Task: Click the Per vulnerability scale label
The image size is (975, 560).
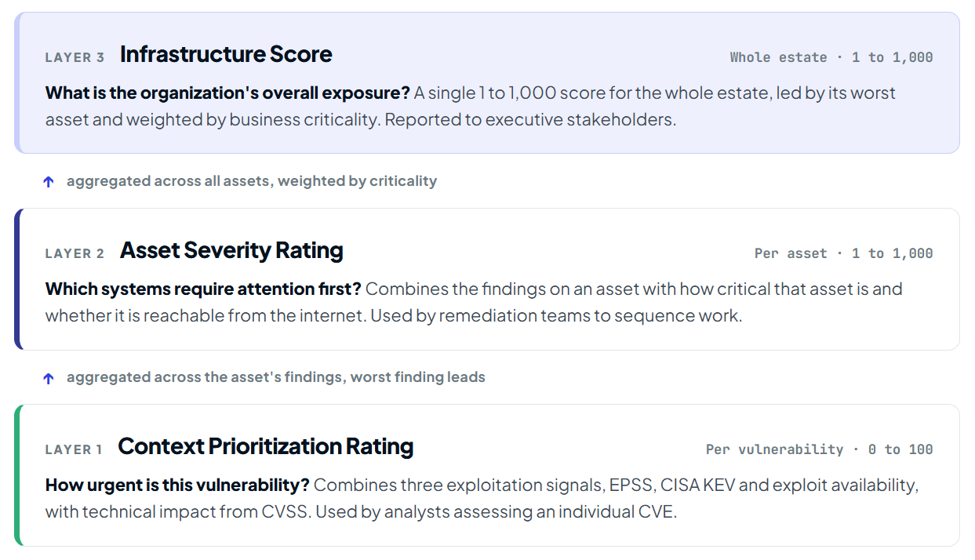Action: click(x=820, y=449)
